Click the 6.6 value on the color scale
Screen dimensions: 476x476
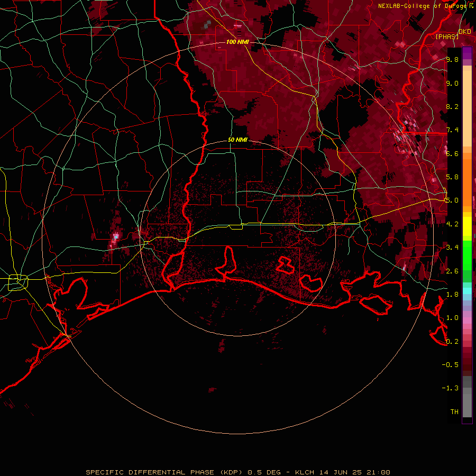tap(452, 153)
